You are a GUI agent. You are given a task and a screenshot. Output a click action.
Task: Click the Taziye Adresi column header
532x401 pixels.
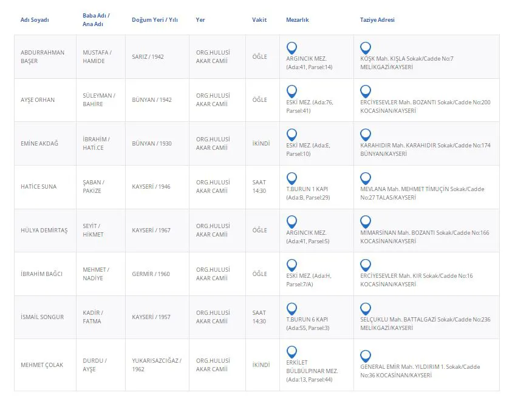tap(377, 20)
